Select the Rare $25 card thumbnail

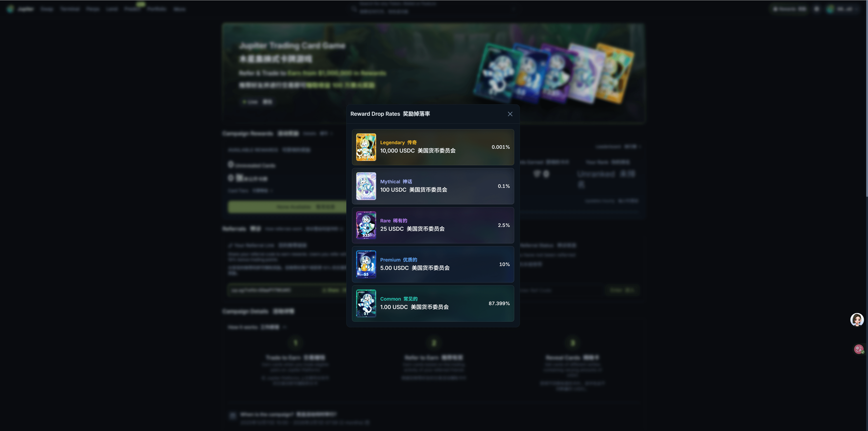click(x=366, y=225)
